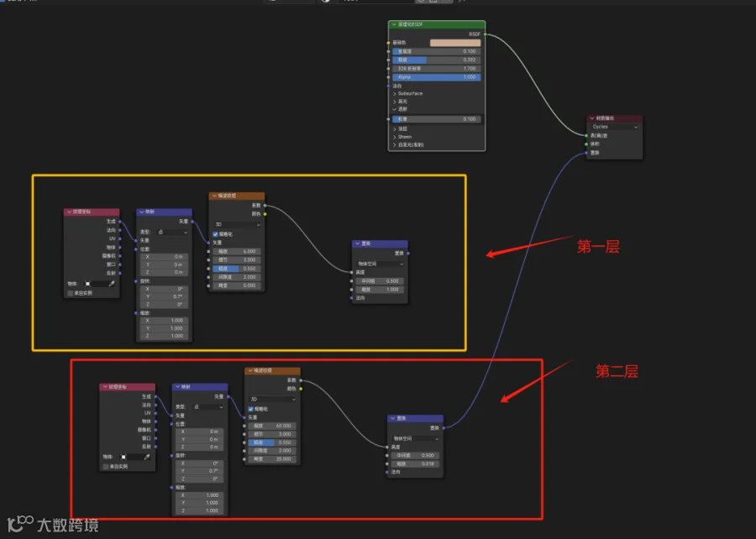Open the space dropdown in the lower Displacement node
The height and width of the screenshot is (539, 756).
pyautogui.click(x=415, y=439)
